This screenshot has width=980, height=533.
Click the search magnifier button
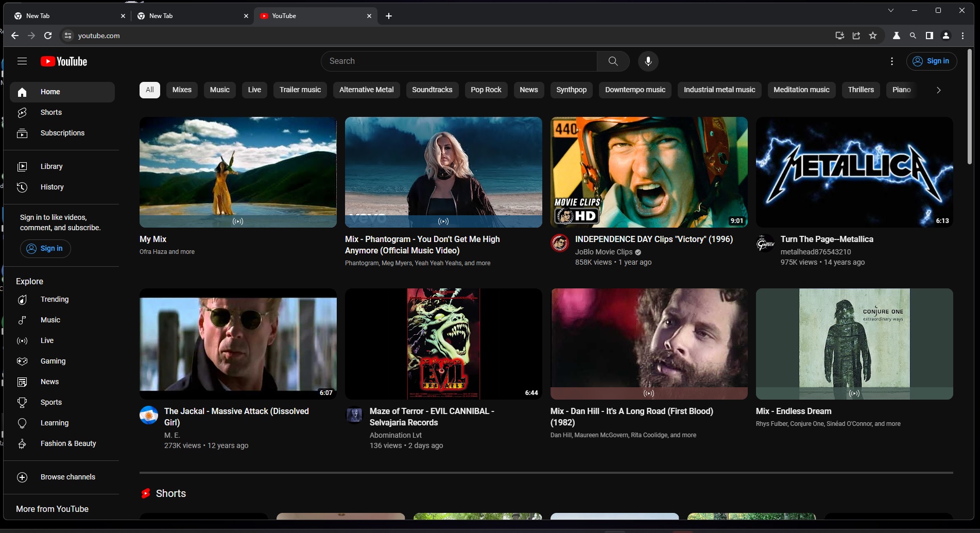613,61
